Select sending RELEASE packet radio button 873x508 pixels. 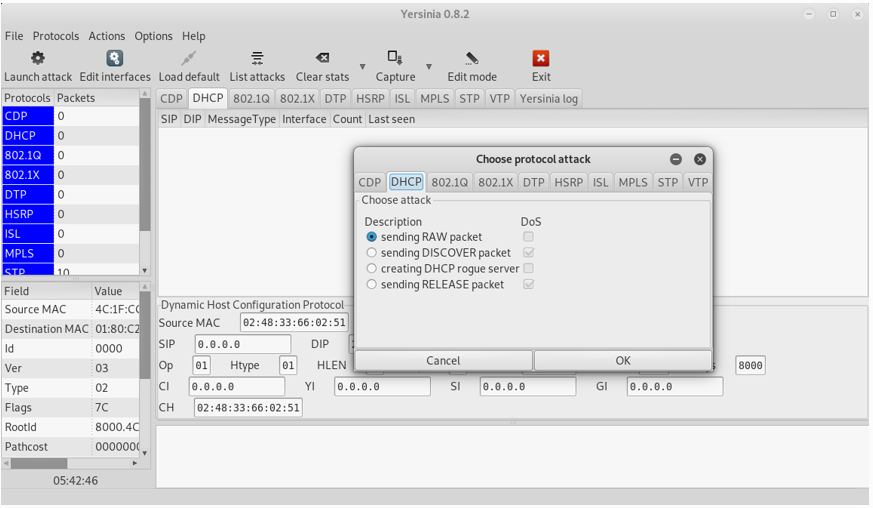371,285
